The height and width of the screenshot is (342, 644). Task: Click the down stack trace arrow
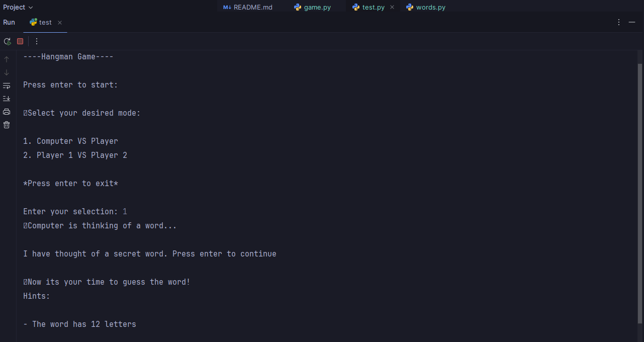[7, 72]
